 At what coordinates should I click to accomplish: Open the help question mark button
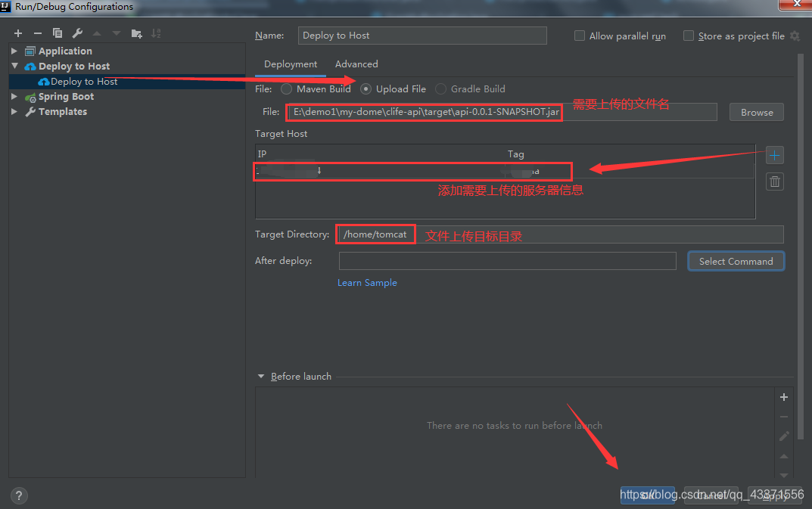[19, 495]
